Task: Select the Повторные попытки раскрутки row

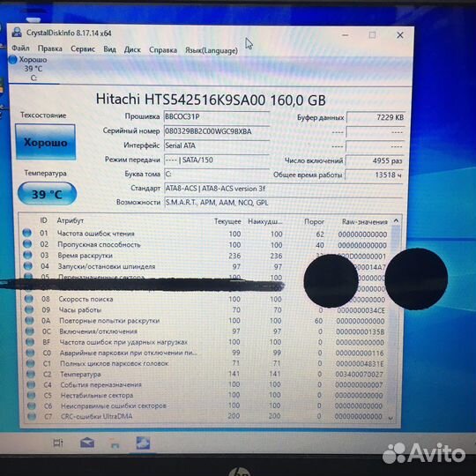Action: coord(206,321)
